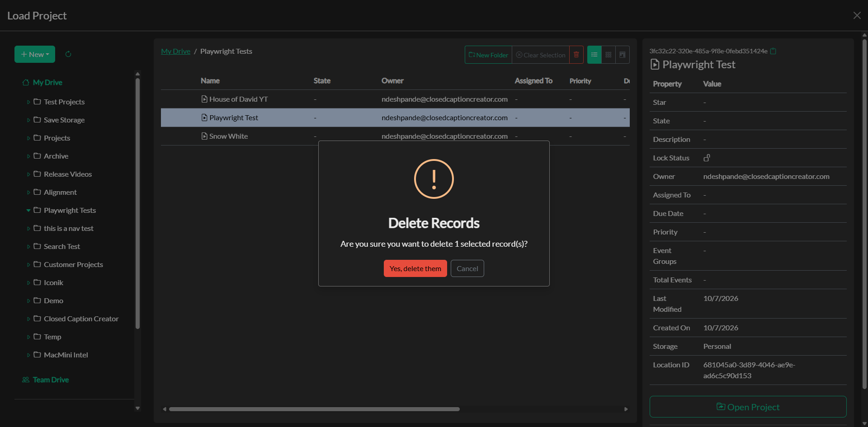
Task: Click the My Drive home icon
Action: coord(26,82)
